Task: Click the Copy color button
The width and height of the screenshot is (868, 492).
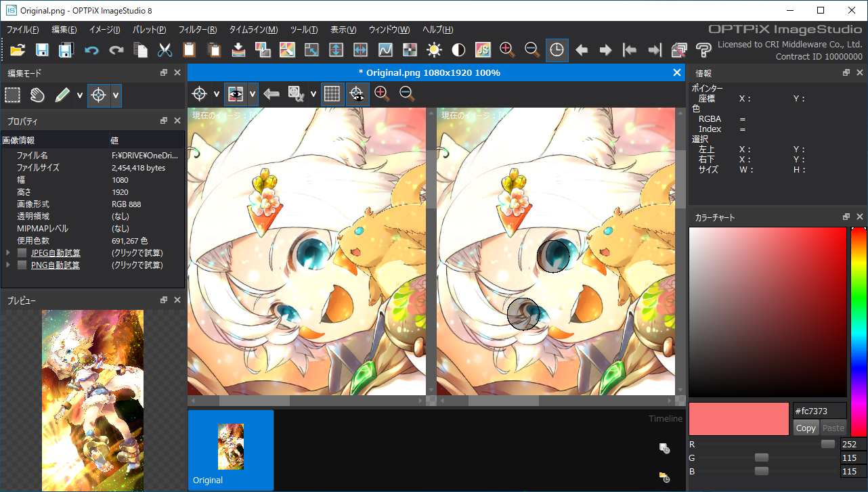Action: point(806,428)
